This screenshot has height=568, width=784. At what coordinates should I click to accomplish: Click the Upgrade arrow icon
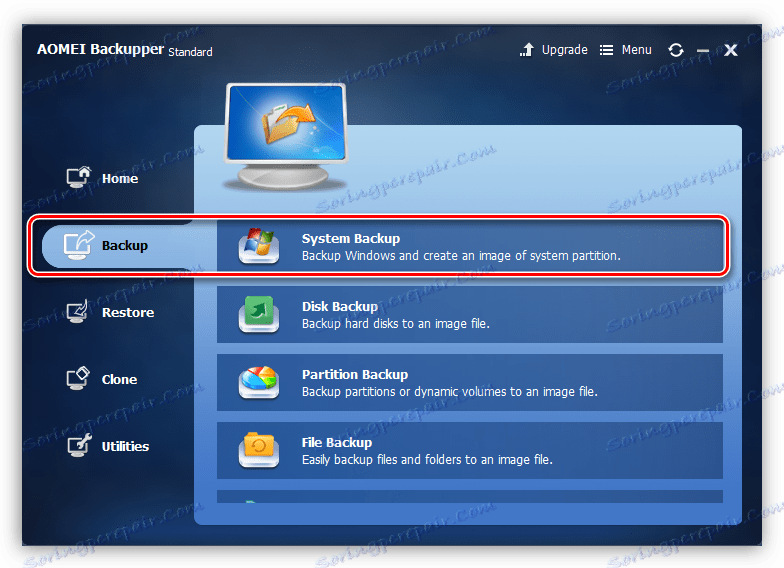click(x=526, y=50)
